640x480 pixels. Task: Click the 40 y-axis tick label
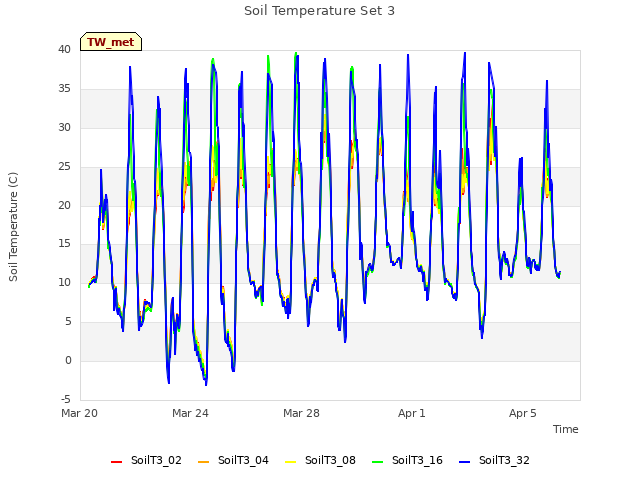(64, 49)
